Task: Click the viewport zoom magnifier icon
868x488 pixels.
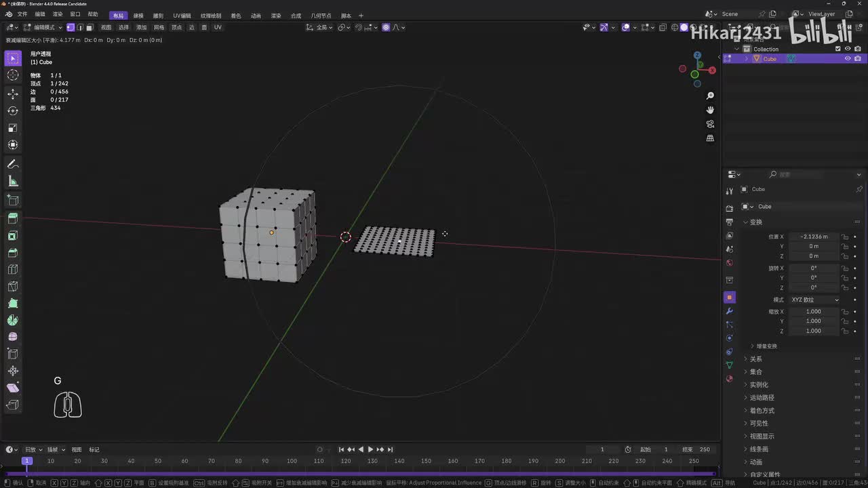Action: point(710,96)
